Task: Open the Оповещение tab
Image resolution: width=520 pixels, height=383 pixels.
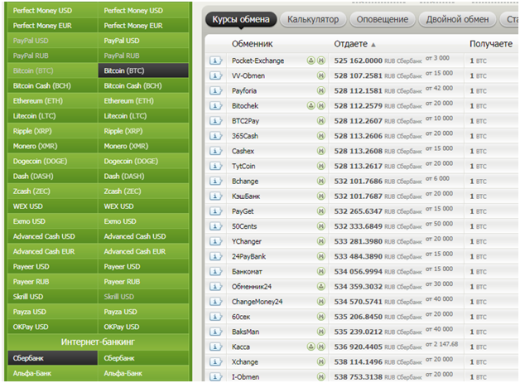Action: [382, 19]
